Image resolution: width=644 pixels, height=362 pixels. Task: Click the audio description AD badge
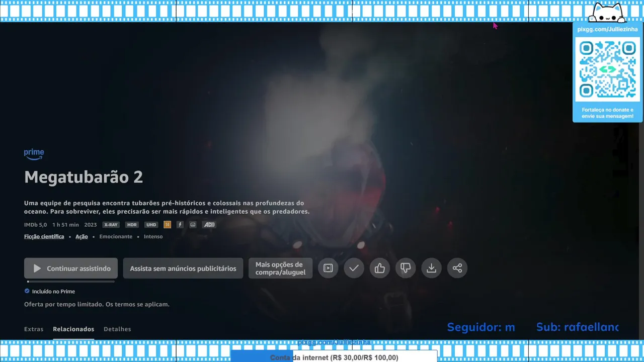[x=209, y=225]
